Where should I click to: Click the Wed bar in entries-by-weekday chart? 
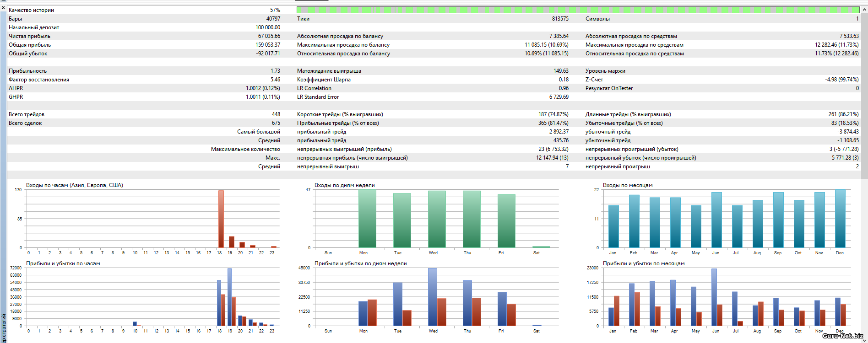click(x=437, y=219)
